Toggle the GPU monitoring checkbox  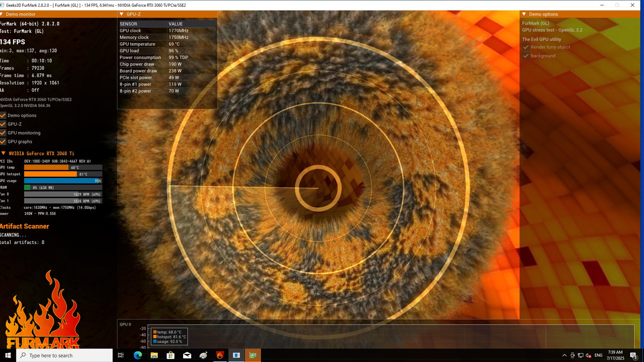(x=3, y=133)
